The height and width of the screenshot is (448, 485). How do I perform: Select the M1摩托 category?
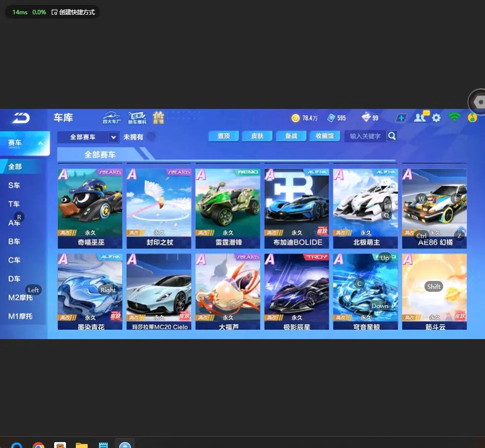coord(20,316)
